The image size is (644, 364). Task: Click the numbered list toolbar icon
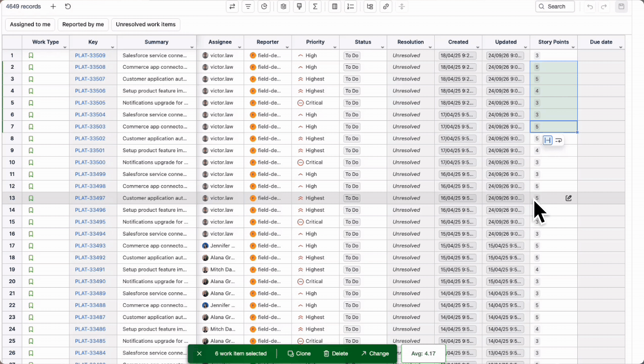click(350, 7)
